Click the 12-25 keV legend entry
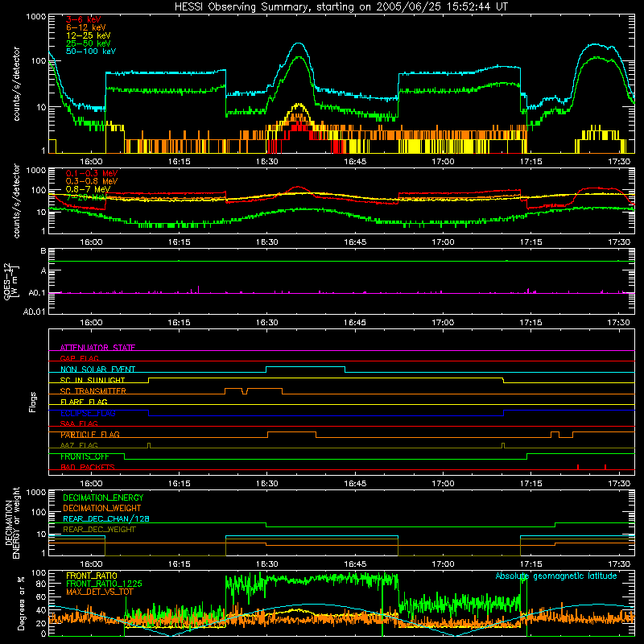Screen dimensions: 644x644 pyautogui.click(x=89, y=35)
